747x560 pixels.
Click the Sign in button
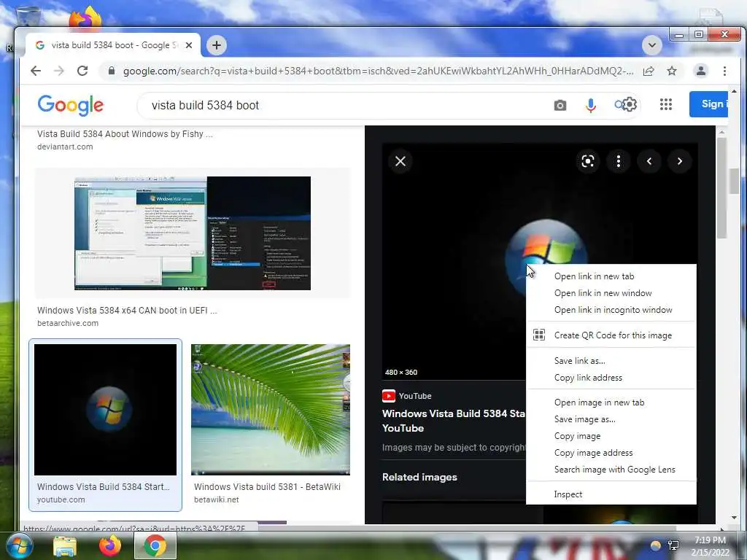pyautogui.click(x=708, y=104)
